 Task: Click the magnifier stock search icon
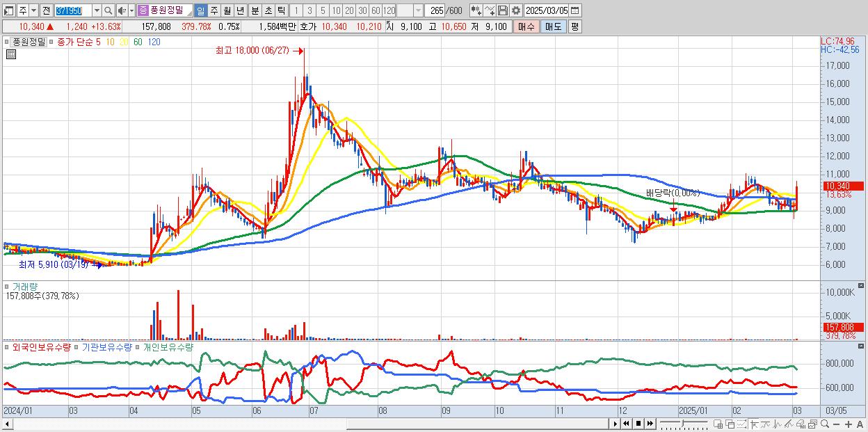(108, 10)
